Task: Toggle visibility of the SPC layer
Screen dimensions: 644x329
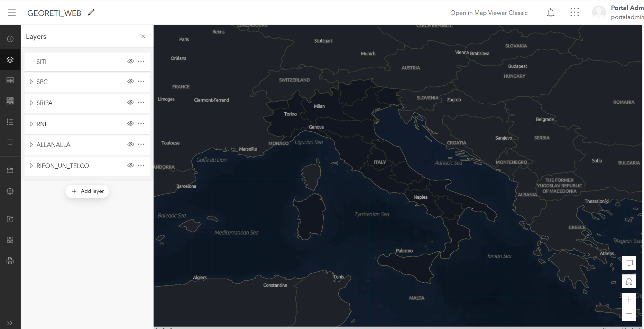Action: coord(131,81)
